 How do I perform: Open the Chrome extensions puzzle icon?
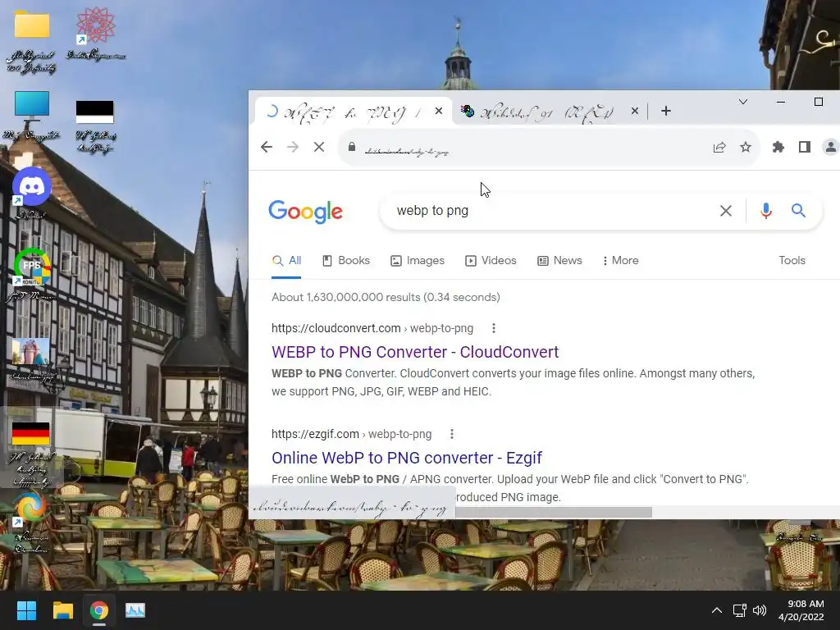coord(778,148)
